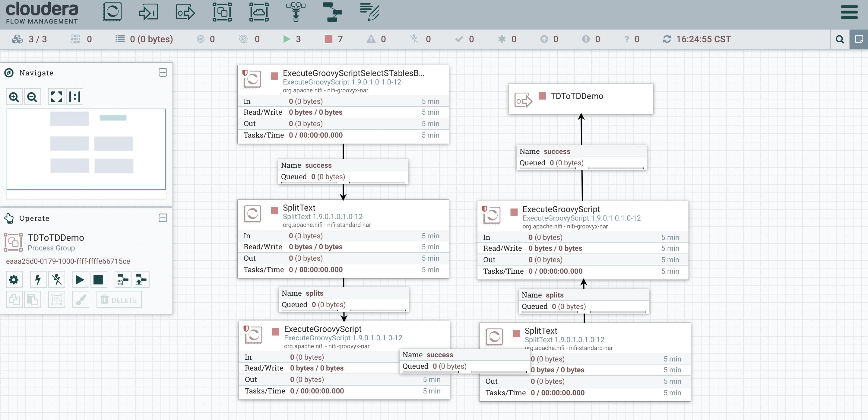868x420 pixels.
Task: Select the Remote Process Group toolbar icon
Action: (x=259, y=12)
